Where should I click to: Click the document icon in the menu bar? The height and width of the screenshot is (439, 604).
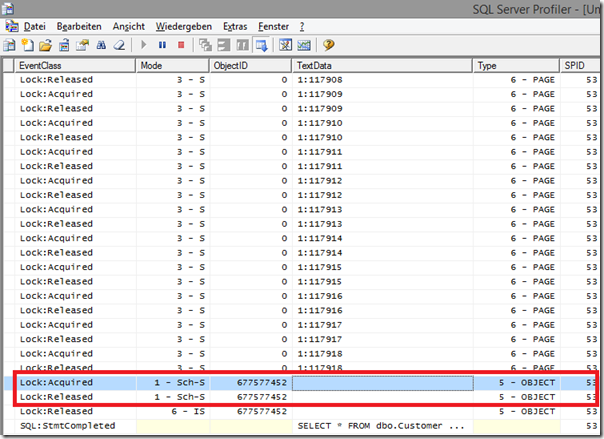pos(12,26)
